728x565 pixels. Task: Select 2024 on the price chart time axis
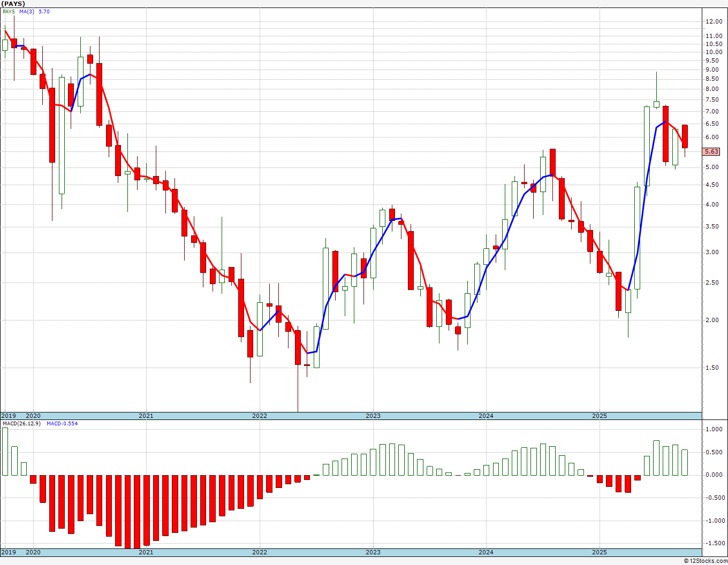[486, 416]
